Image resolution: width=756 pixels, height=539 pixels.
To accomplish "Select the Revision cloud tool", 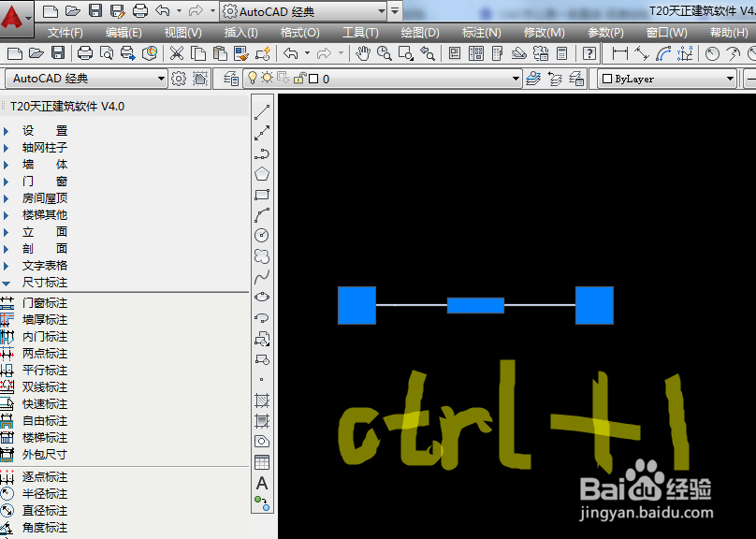I will point(262,256).
